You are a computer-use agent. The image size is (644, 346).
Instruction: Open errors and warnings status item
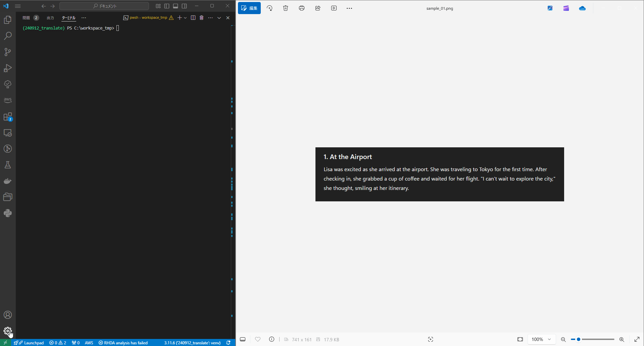58,343
